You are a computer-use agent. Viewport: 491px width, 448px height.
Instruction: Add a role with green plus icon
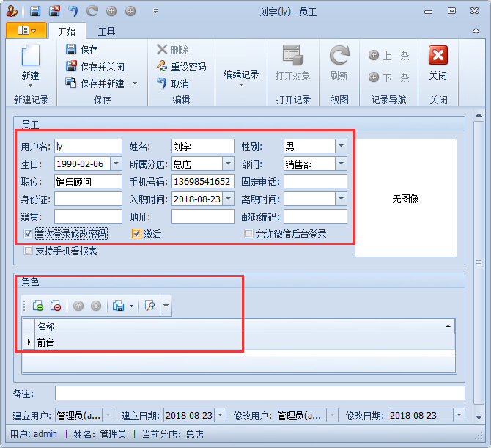(x=38, y=306)
